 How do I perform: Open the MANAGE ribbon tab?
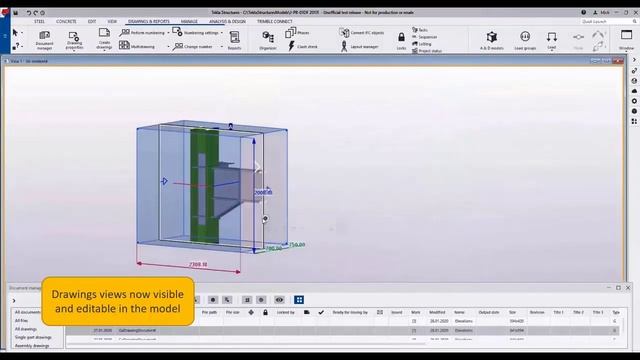(189, 21)
